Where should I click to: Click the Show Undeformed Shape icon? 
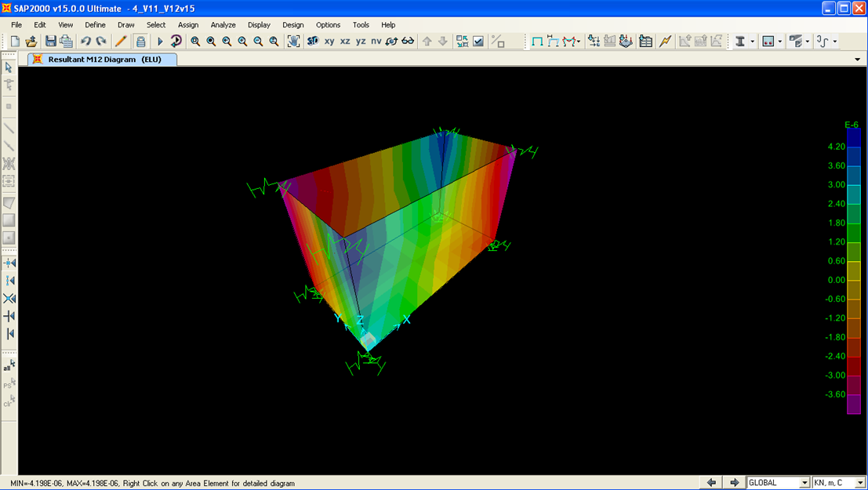click(x=537, y=42)
